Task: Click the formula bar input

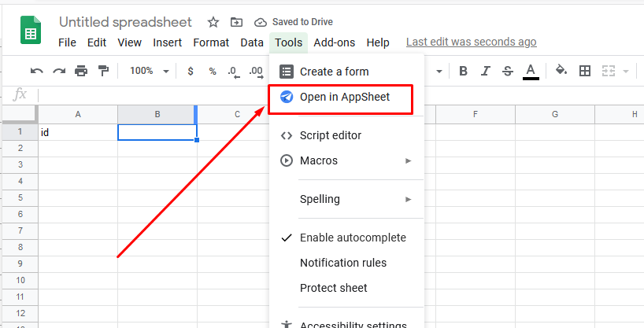Action: [154, 95]
